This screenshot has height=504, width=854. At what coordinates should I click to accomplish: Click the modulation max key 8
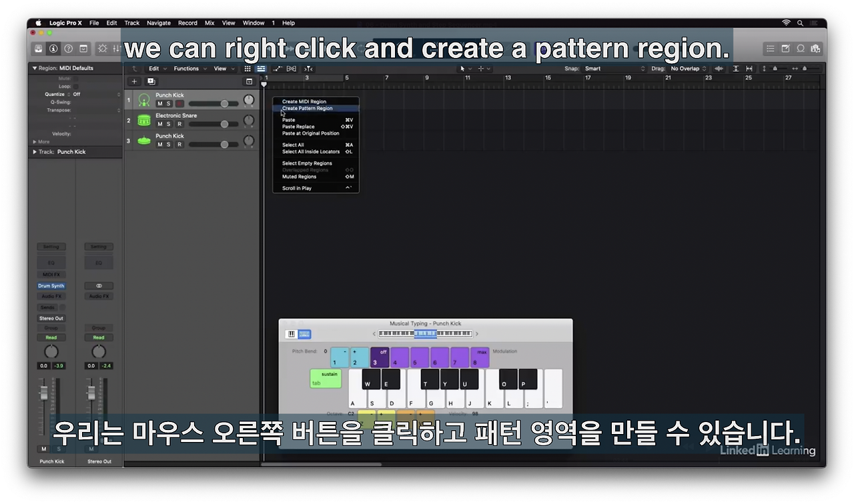pos(480,357)
